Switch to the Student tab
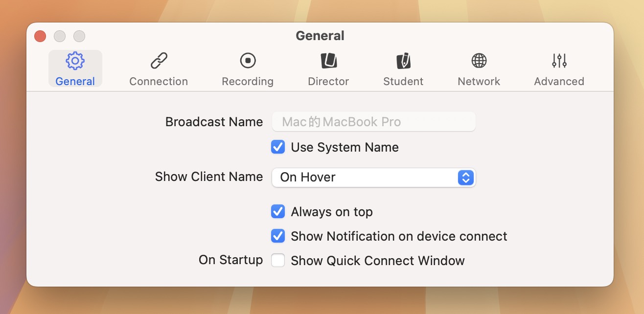The height and width of the screenshot is (314, 644). pyautogui.click(x=403, y=69)
